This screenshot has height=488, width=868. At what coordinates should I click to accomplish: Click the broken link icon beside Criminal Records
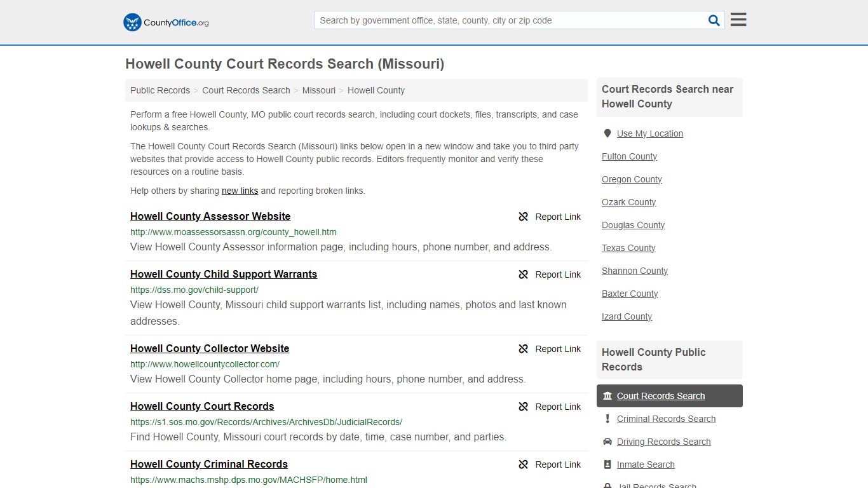coord(523,464)
